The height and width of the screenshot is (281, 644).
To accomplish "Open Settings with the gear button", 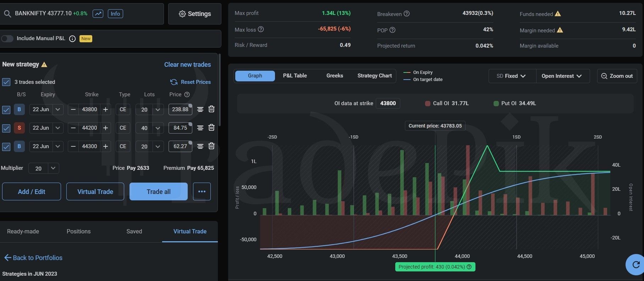I will [195, 14].
